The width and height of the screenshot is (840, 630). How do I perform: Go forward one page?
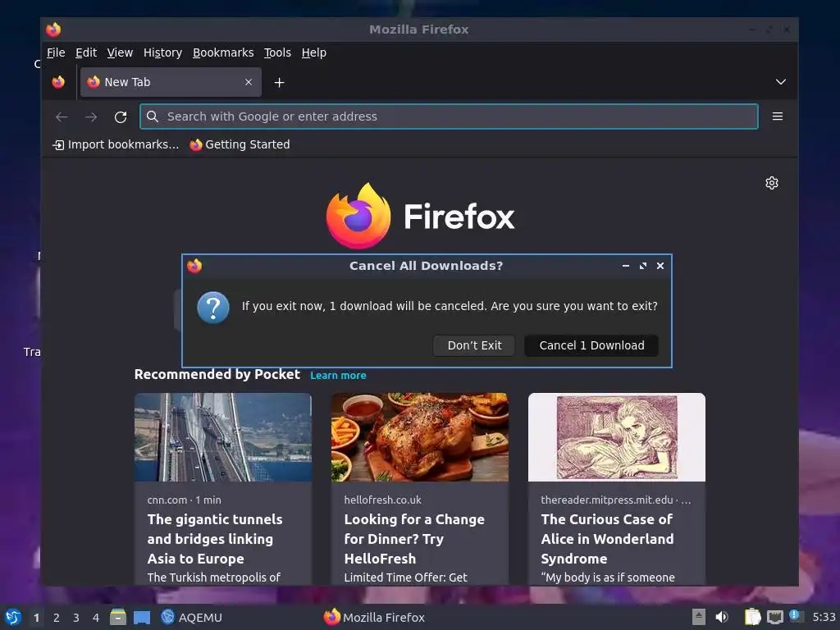click(x=91, y=116)
